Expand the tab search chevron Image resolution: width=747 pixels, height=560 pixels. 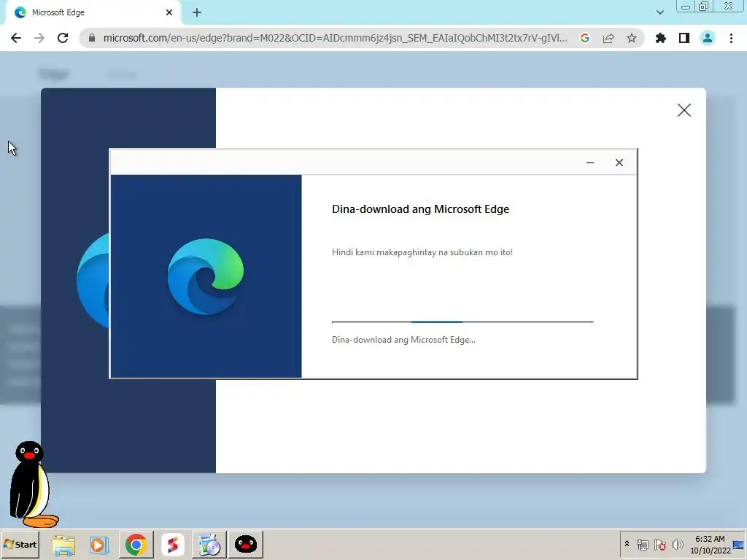click(x=659, y=12)
